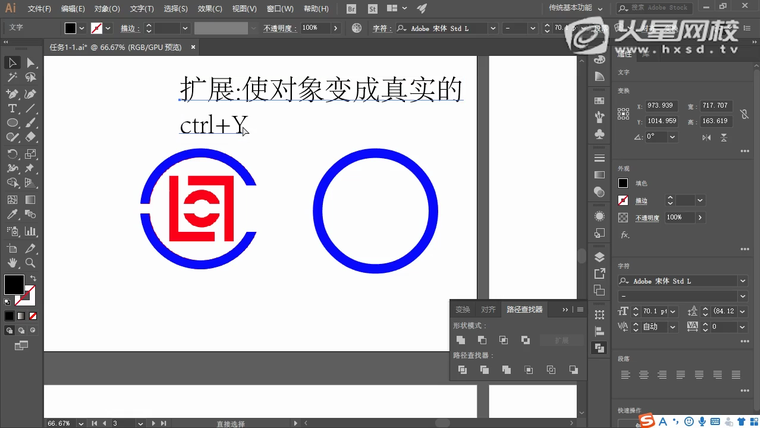Open the 效果(C) menu
This screenshot has height=428, width=760.
(x=210, y=8)
